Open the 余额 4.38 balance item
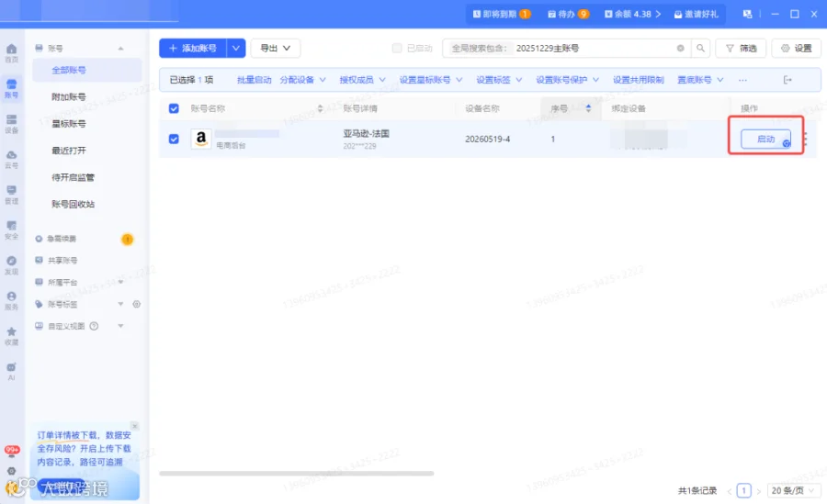Viewport: 827px width, 504px height. point(632,15)
